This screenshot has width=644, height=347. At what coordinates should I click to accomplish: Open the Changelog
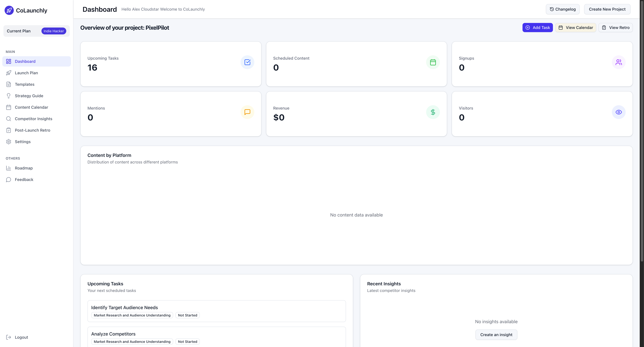click(x=563, y=9)
